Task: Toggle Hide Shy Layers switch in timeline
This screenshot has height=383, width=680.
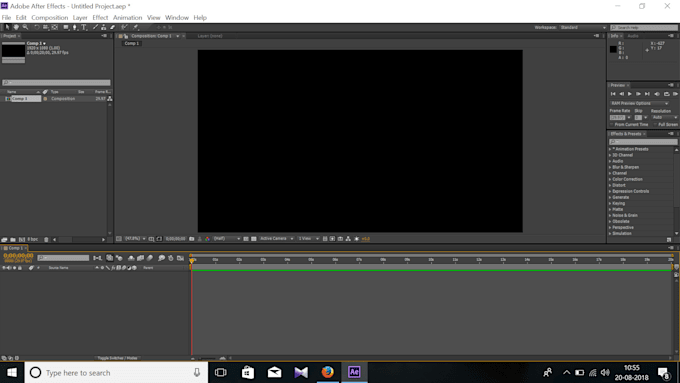Action: pyautogui.click(x=131, y=258)
